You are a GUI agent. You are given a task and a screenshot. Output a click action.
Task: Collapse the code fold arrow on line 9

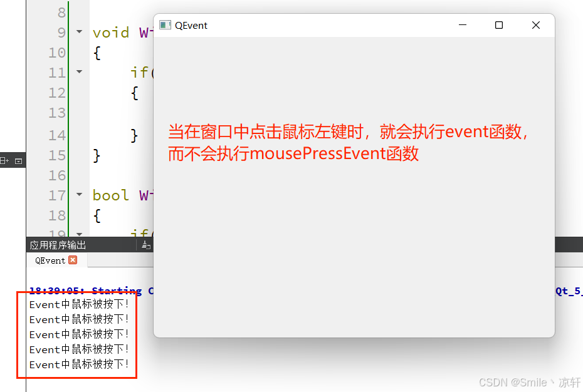coord(79,31)
